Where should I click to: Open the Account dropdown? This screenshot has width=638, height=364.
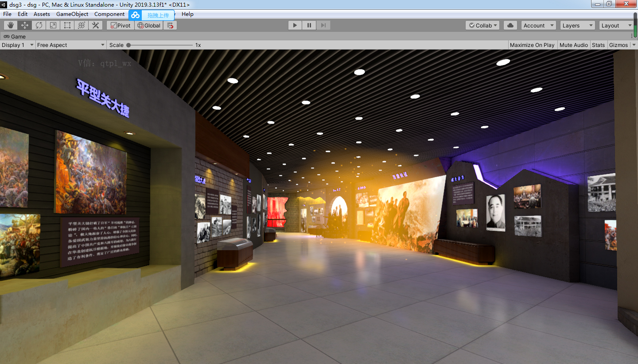[538, 25]
